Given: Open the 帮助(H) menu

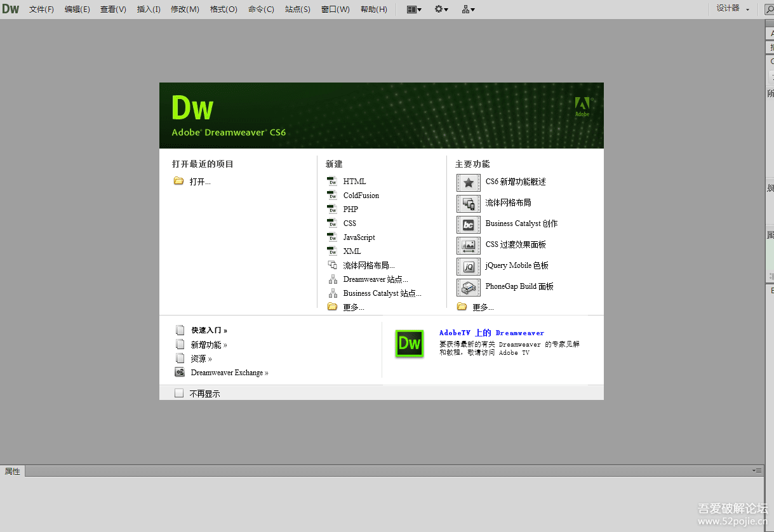Looking at the screenshot, I should pos(374,10).
